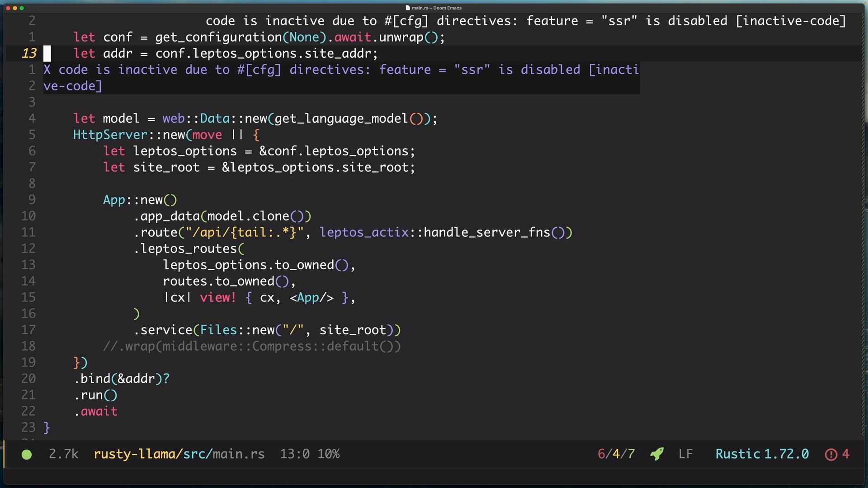Viewport: 868px width, 488px height.
Task: Click the 10% buffer position percentage
Action: click(x=329, y=454)
